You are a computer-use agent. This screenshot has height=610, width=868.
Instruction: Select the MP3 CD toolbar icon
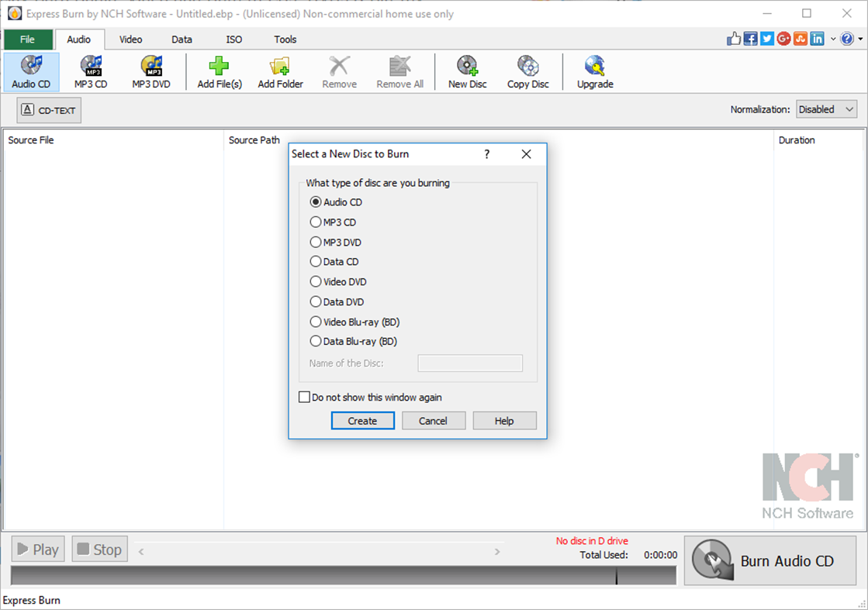tap(90, 71)
